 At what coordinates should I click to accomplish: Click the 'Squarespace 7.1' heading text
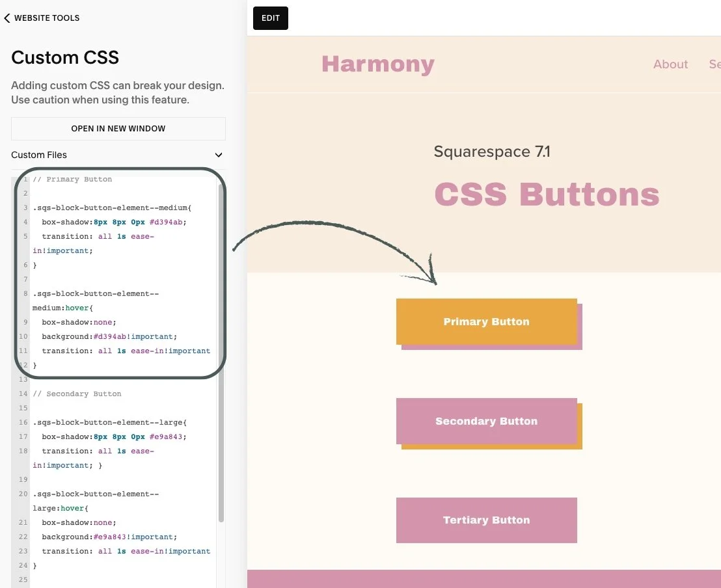(x=492, y=152)
